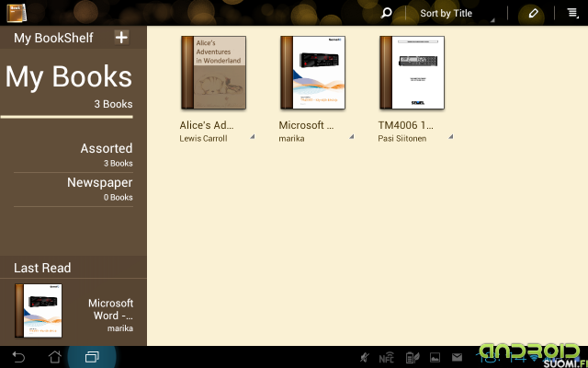Go back with Android back button
The width and height of the screenshot is (588, 368).
tap(18, 357)
